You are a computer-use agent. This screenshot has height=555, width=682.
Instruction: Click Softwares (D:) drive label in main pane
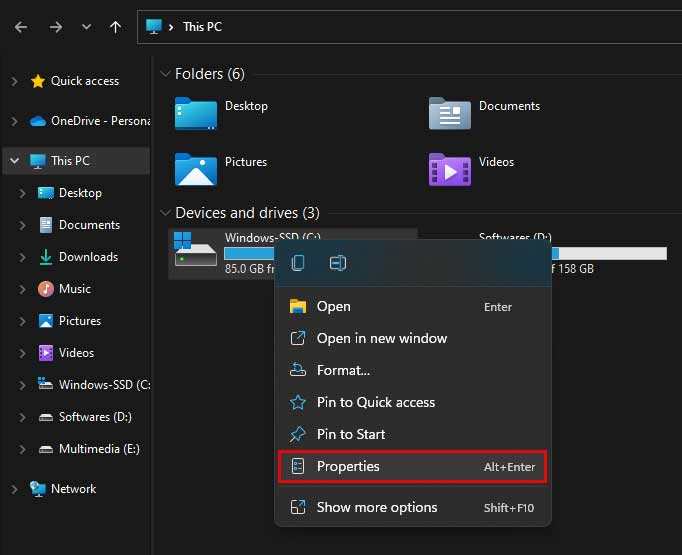515,237
